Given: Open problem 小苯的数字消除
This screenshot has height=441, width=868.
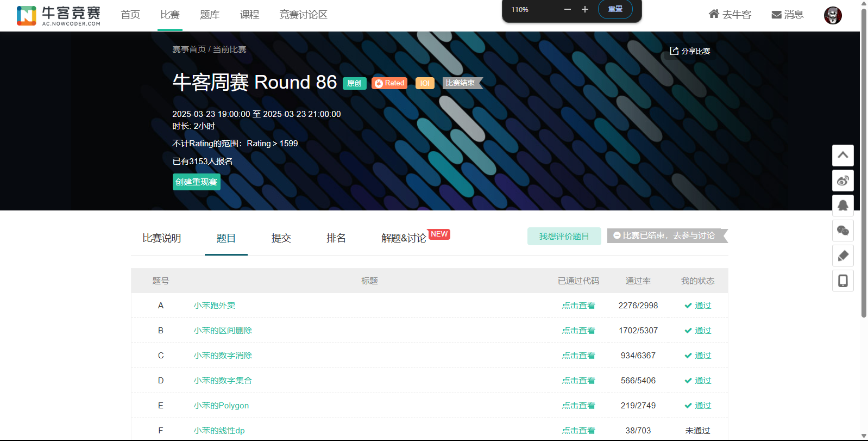Looking at the screenshot, I should [223, 356].
